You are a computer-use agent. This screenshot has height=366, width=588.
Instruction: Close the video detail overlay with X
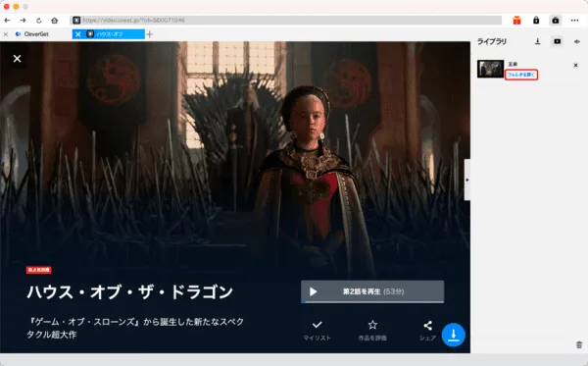[17, 59]
